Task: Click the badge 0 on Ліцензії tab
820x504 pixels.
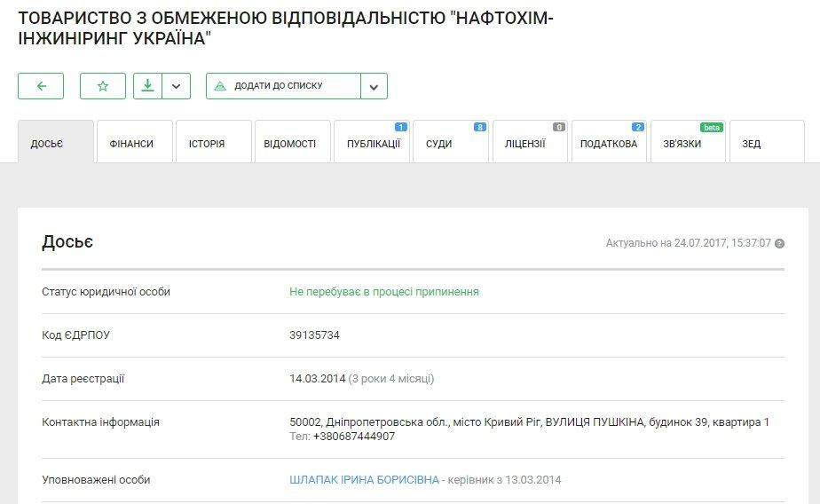Action: 559,127
